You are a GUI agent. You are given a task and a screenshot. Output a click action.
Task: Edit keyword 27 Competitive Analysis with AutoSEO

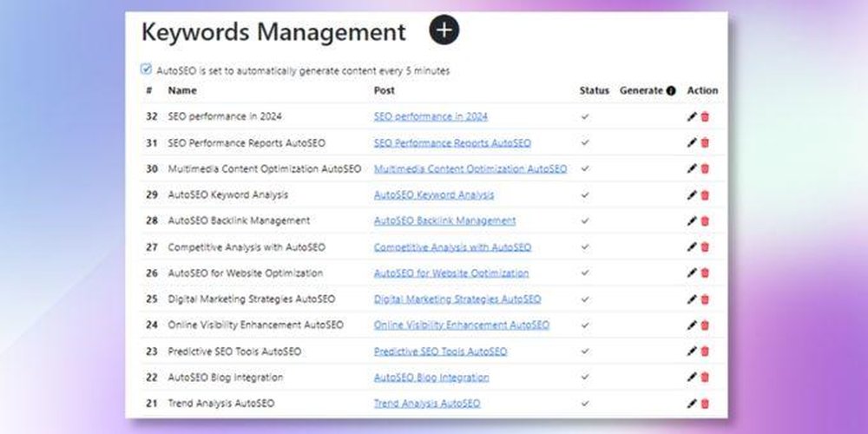[692, 247]
